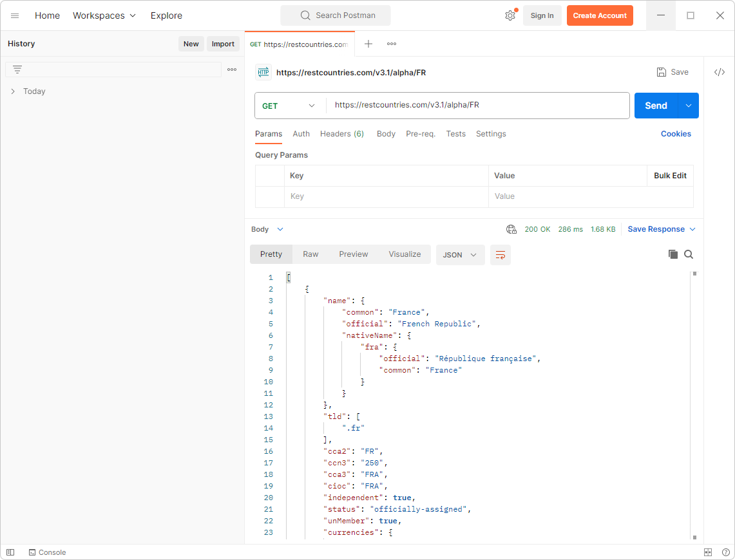Open the Console panel

tap(47, 552)
